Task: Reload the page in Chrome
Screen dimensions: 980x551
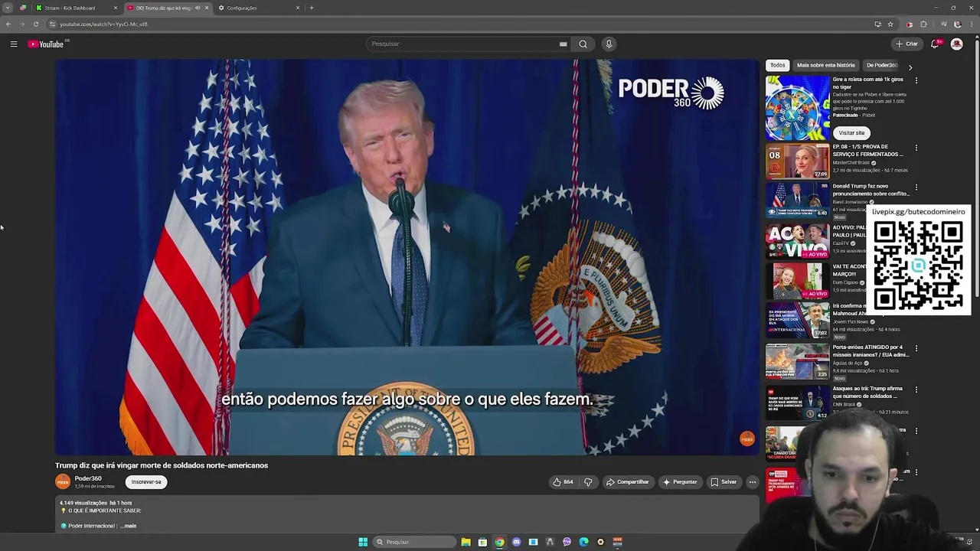Action: [36, 24]
